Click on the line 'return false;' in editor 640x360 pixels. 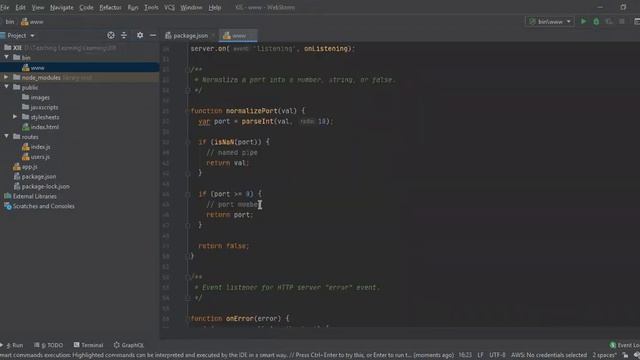click(x=223, y=246)
